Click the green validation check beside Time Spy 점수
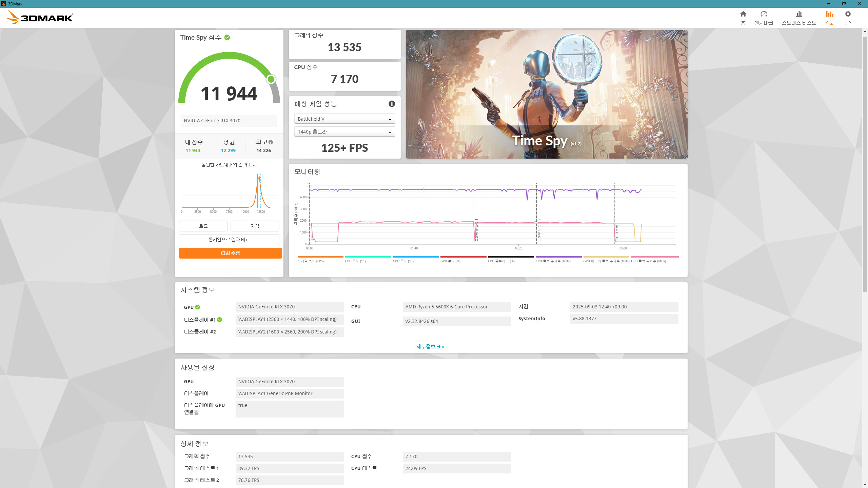 (227, 38)
